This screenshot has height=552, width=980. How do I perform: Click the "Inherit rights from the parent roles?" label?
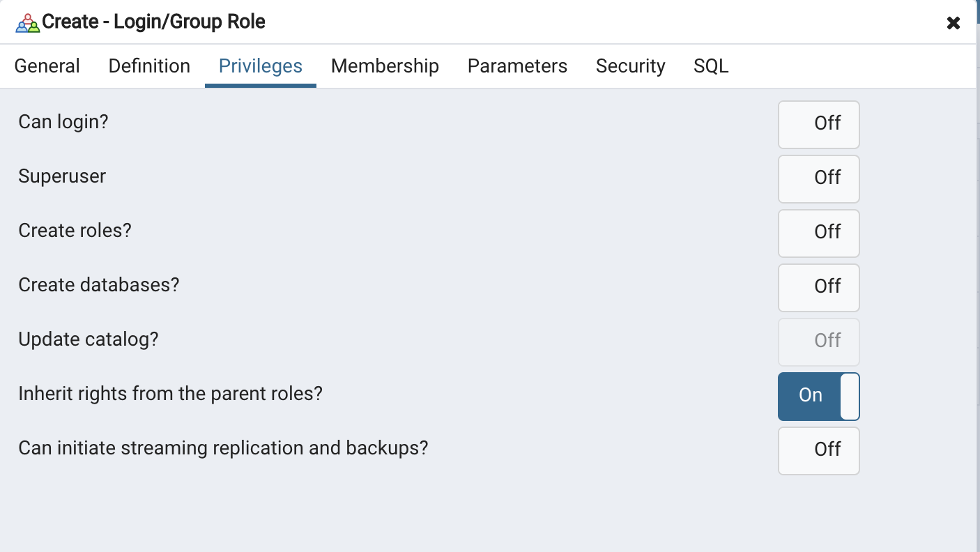[x=170, y=394]
